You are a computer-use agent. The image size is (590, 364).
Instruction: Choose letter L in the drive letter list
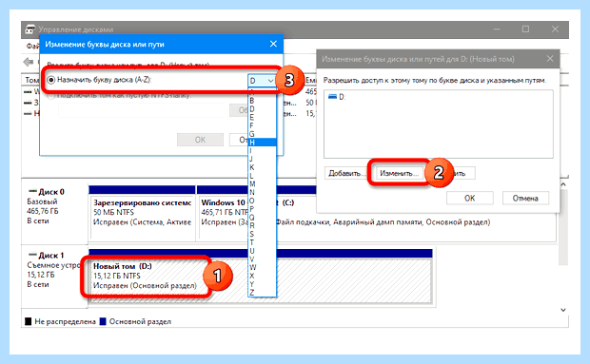click(262, 176)
